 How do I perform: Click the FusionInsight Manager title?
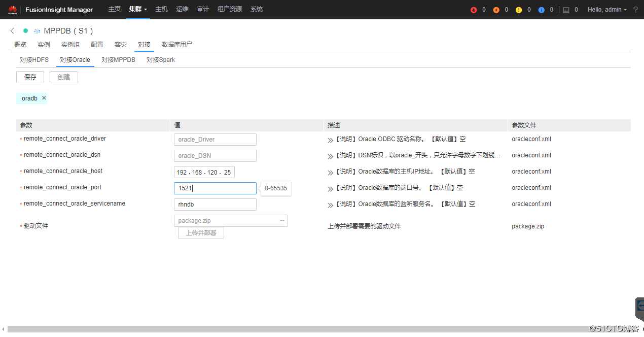tap(60, 10)
